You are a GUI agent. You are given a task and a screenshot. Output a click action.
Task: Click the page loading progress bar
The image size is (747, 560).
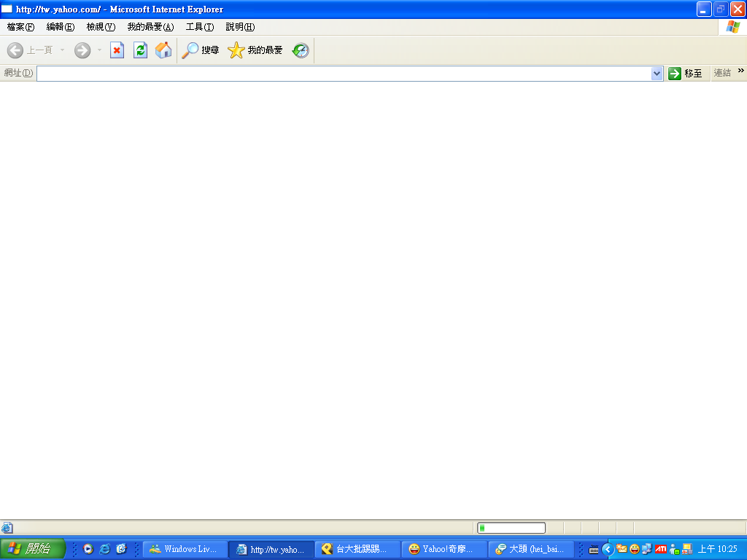pos(511,528)
